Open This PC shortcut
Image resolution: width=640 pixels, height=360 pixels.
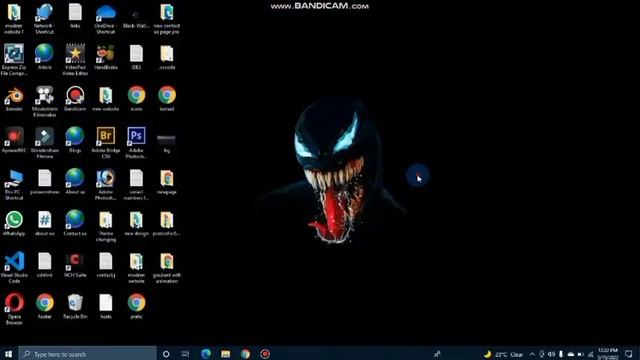pyautogui.click(x=14, y=184)
